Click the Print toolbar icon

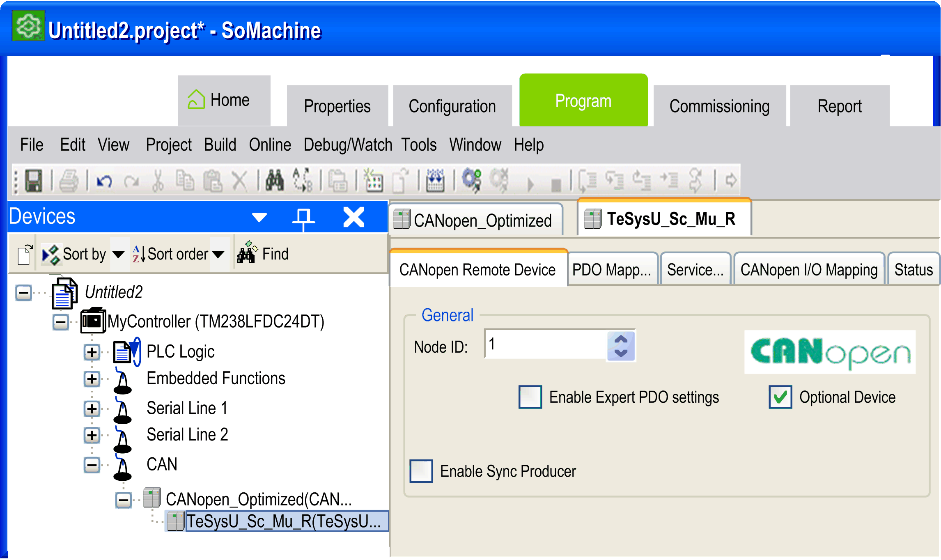(x=69, y=181)
